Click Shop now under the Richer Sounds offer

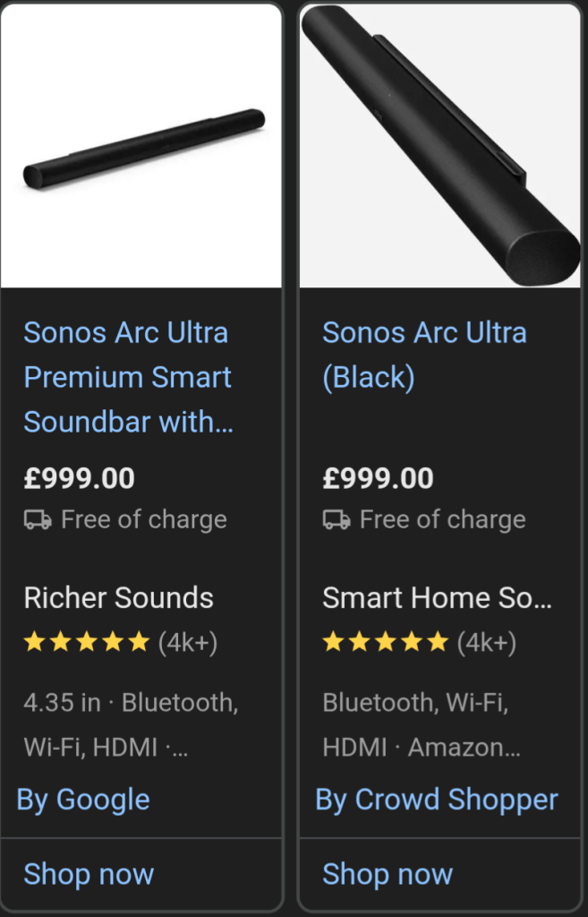click(x=88, y=874)
